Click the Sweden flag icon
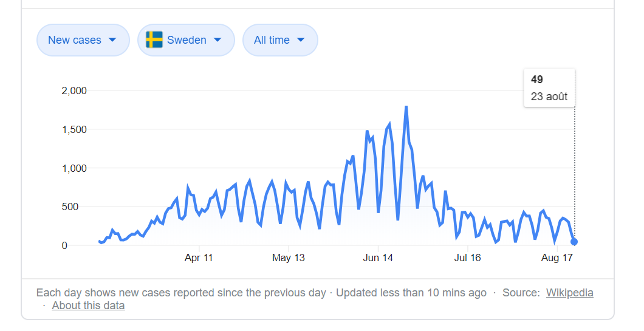The height and width of the screenshot is (331, 644). click(154, 40)
